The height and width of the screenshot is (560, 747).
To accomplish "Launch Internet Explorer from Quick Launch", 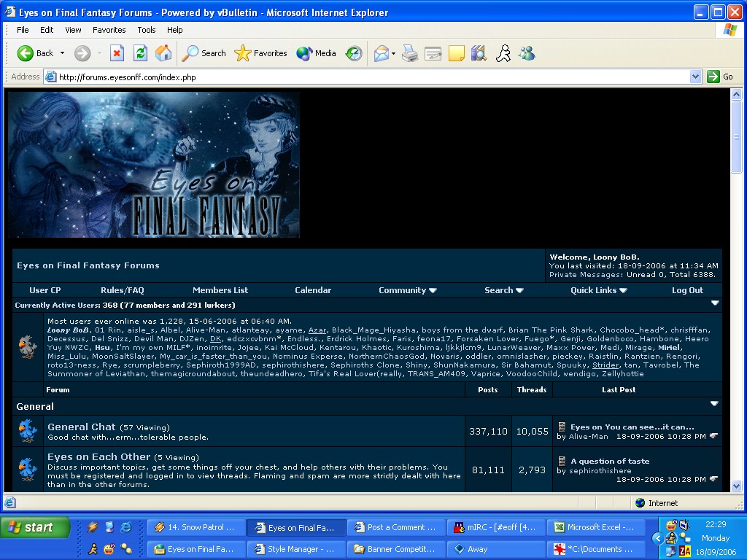I will point(125,527).
